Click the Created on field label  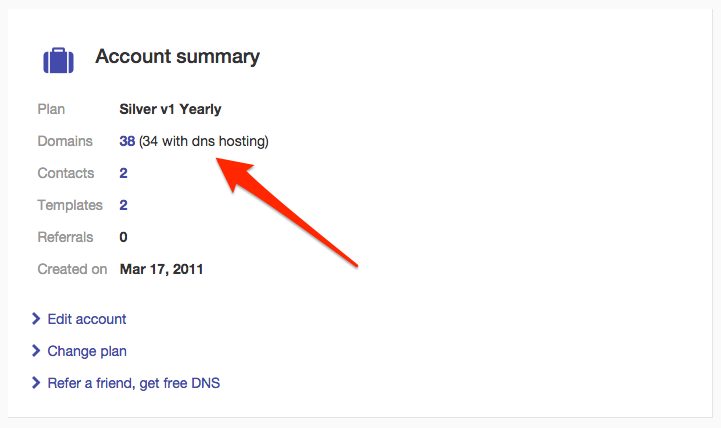click(x=72, y=269)
